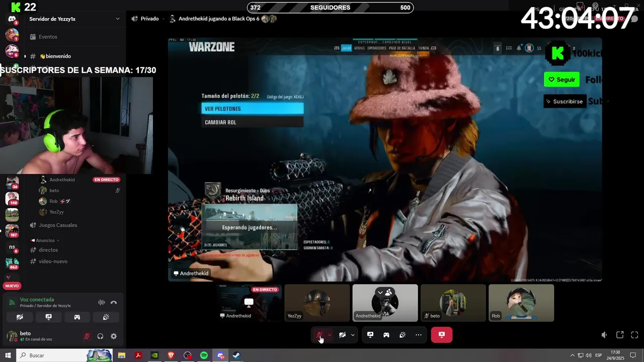The image size is (644, 362).
Task: Hide members toggle on Andrethekid's tile
Action: click(x=385, y=292)
